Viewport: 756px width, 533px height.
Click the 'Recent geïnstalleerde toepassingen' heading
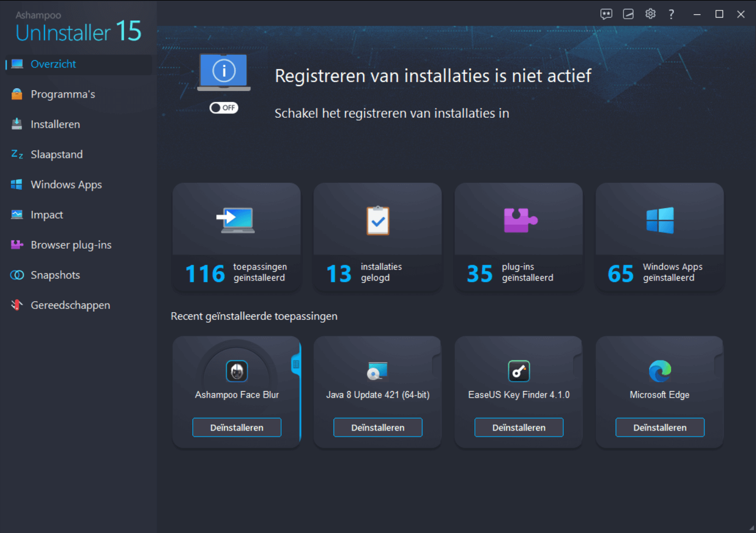coord(254,316)
